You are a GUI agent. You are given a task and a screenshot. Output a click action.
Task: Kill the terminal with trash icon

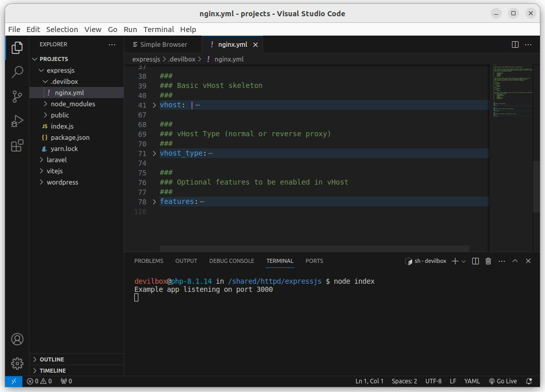coord(489,261)
